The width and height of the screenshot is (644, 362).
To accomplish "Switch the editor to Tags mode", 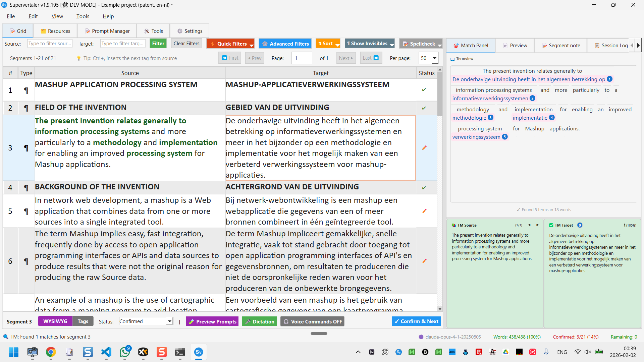I will (83, 321).
